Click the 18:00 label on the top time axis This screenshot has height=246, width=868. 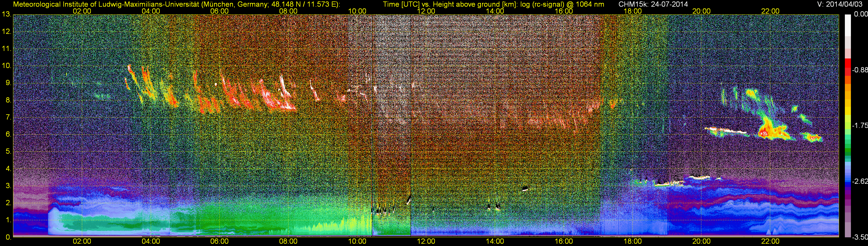632,11
